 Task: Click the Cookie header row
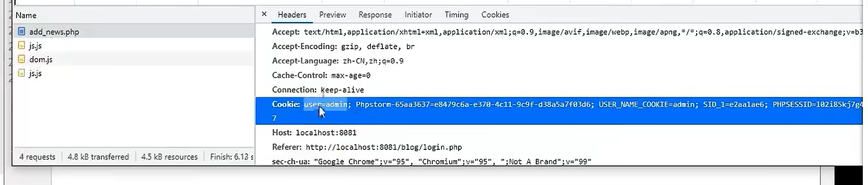tap(559, 111)
